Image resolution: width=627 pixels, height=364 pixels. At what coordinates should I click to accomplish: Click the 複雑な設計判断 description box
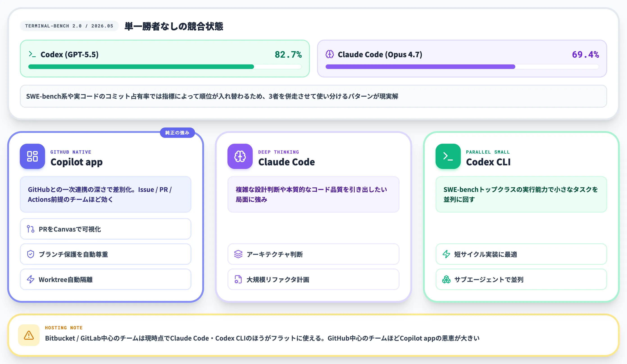(313, 194)
